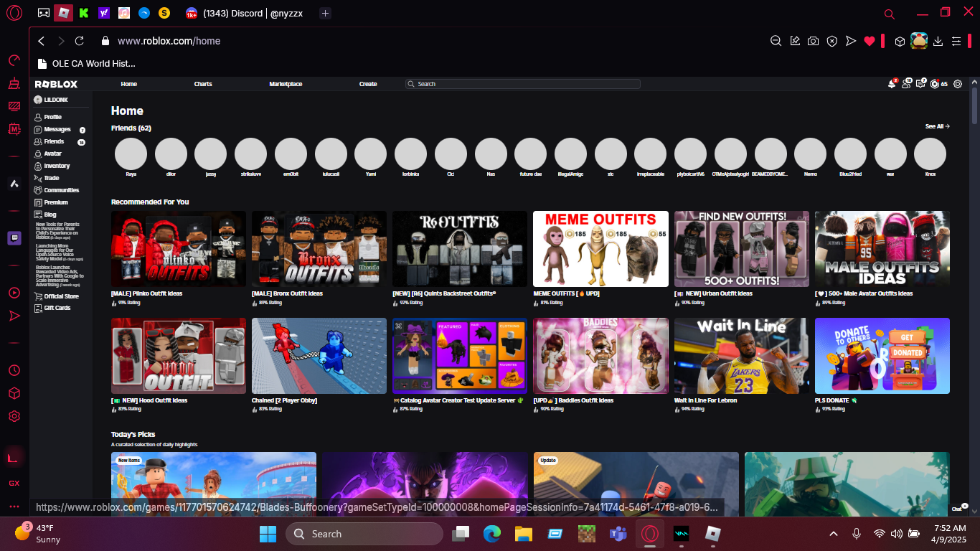Click the Roblox search field
Viewport: 980px width, 551px height.
pyautogui.click(x=522, y=84)
